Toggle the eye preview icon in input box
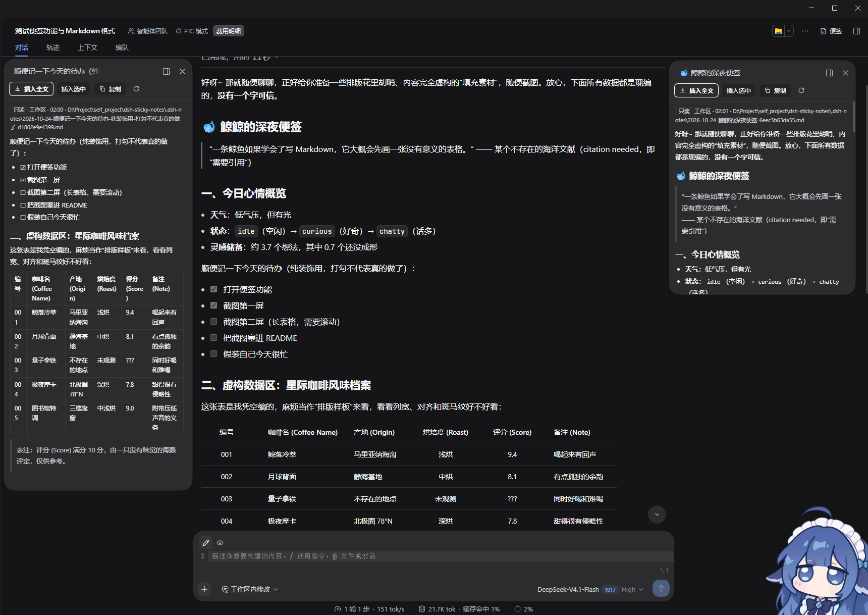Viewport: 868px width, 615px height. (220, 543)
